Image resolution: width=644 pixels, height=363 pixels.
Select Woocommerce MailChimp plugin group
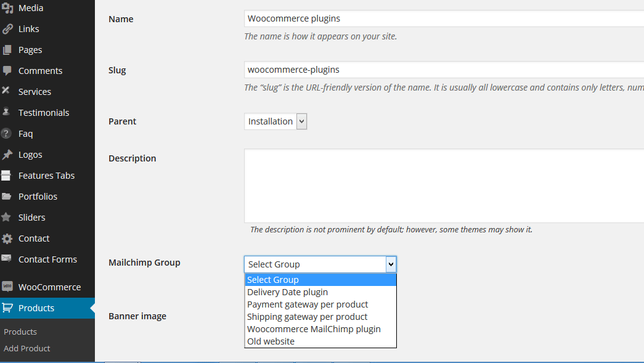[x=314, y=329]
